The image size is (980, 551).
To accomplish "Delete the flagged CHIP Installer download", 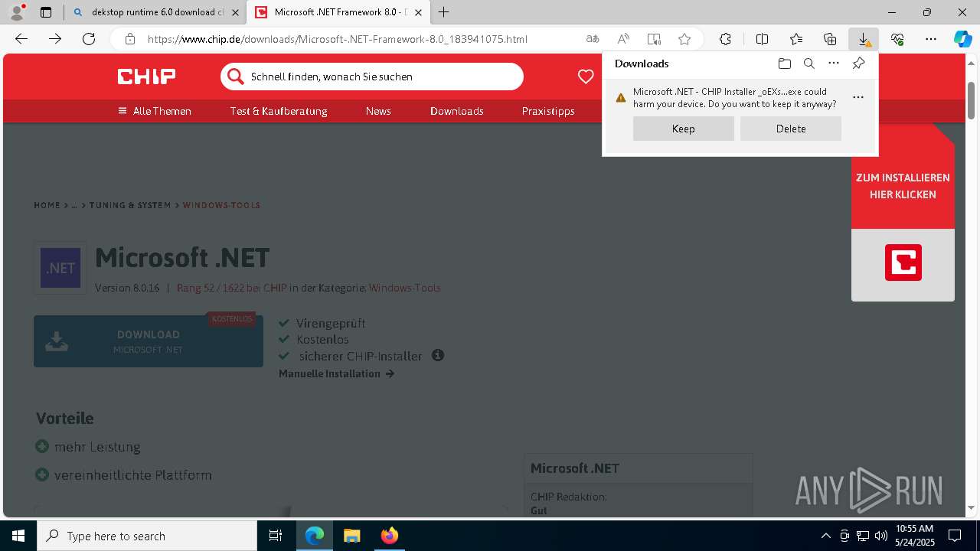I will pyautogui.click(x=791, y=129).
